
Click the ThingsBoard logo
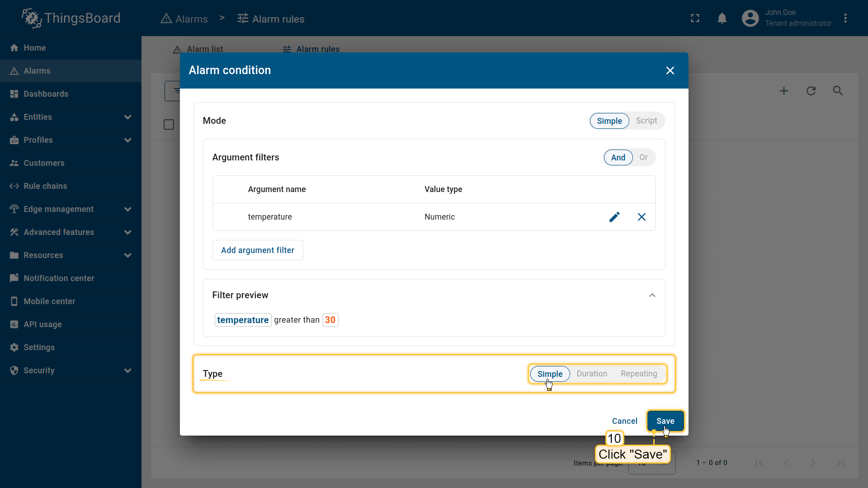coord(71,19)
